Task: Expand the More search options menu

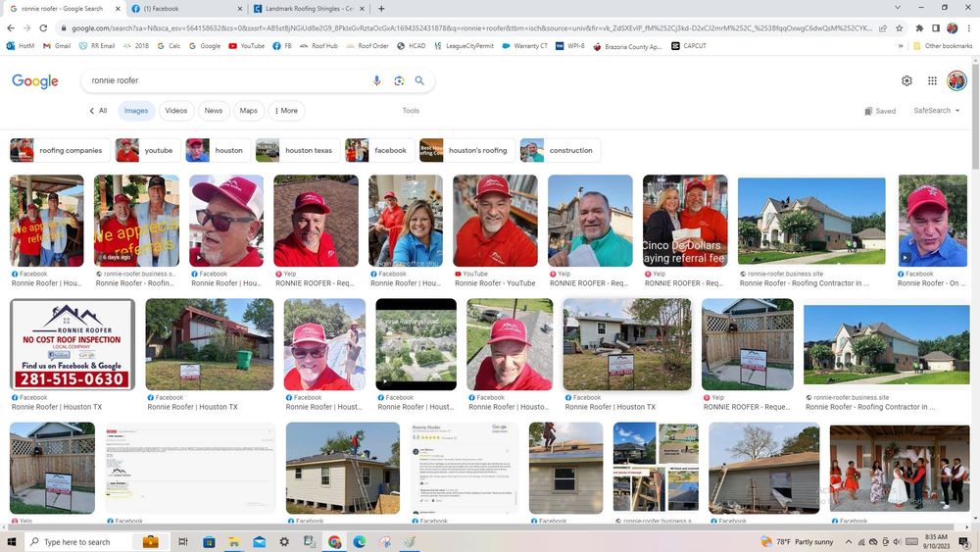Action: click(285, 111)
